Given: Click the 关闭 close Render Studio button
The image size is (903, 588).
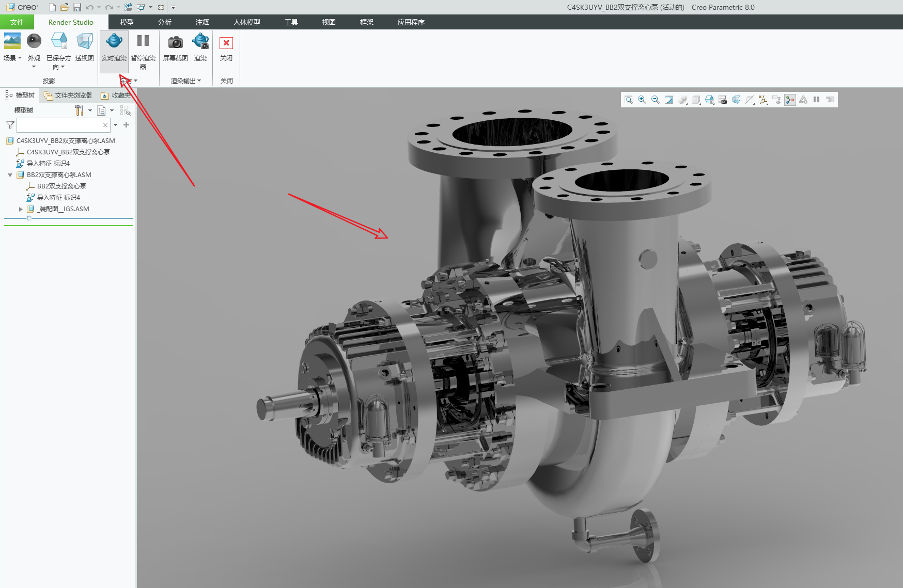Looking at the screenshot, I should pyautogui.click(x=226, y=47).
